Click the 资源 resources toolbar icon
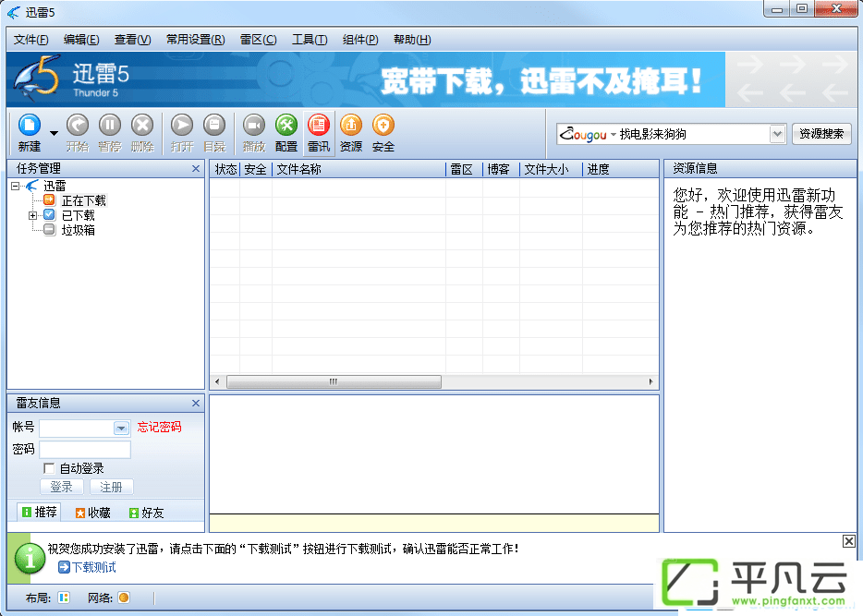This screenshot has width=863, height=616. (x=350, y=126)
